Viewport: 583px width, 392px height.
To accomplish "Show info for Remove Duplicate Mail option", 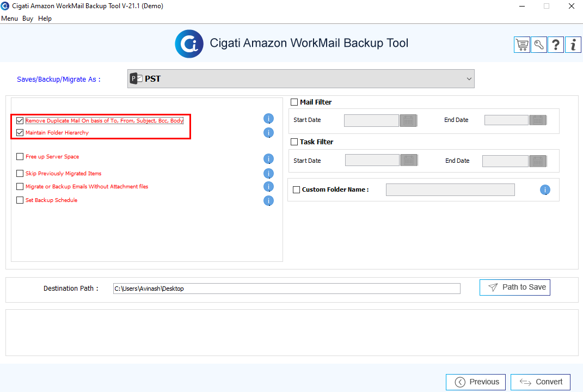I will coord(268,119).
